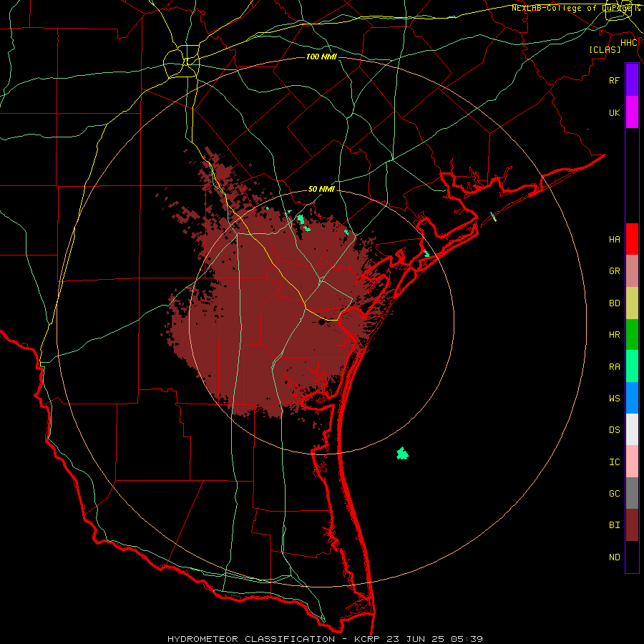Click the GR legend label
644x644 pixels.
tap(614, 271)
